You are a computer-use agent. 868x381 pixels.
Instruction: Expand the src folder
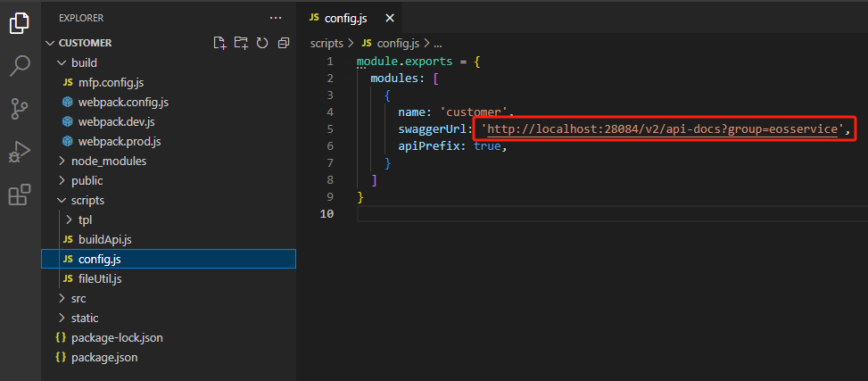79,298
